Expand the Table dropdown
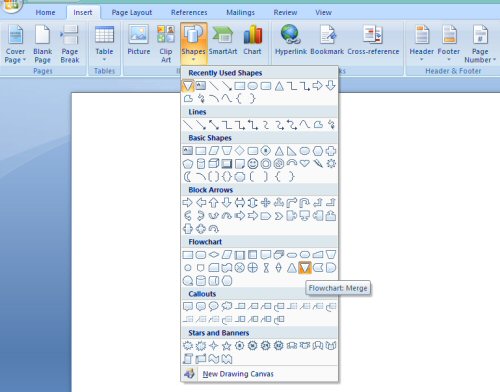 click(x=104, y=44)
